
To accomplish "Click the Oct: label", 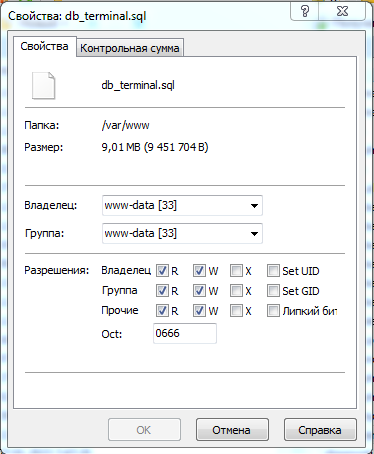I will point(112,334).
